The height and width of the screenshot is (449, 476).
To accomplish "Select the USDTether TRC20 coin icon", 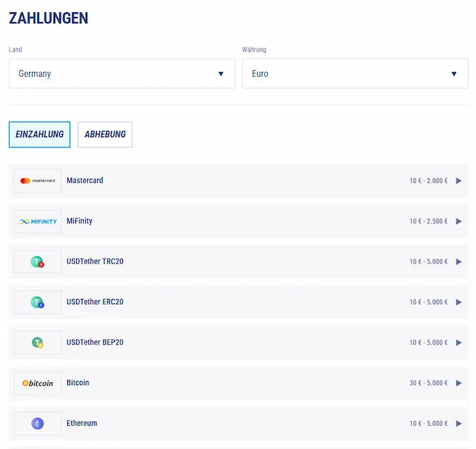I will [37, 262].
